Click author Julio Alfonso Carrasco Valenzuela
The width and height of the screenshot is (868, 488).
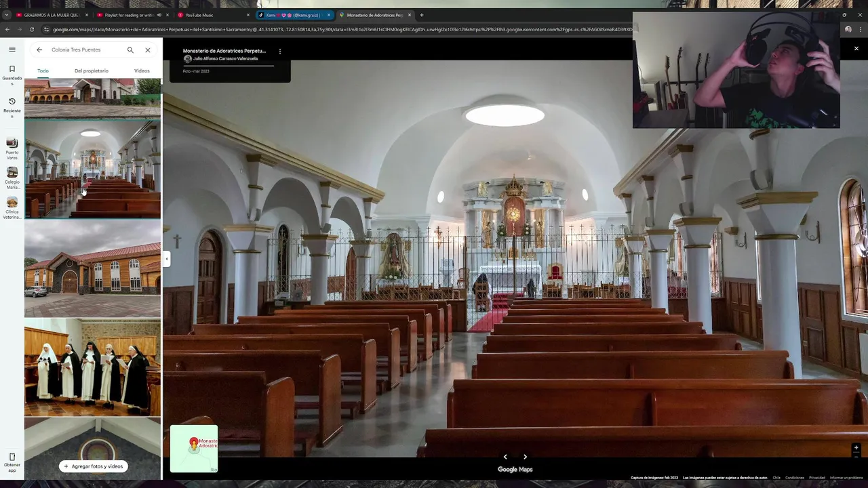[225, 58]
